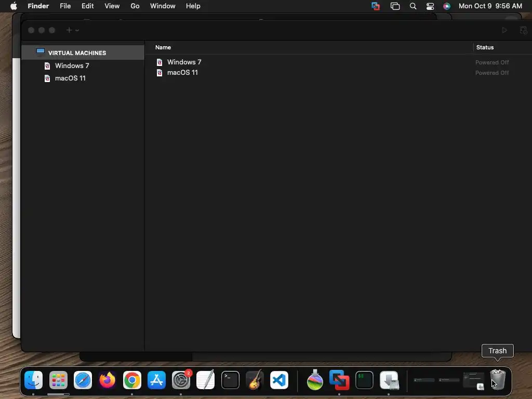Open the Trash from the Dock
The image size is (532, 399).
pyautogui.click(x=498, y=380)
